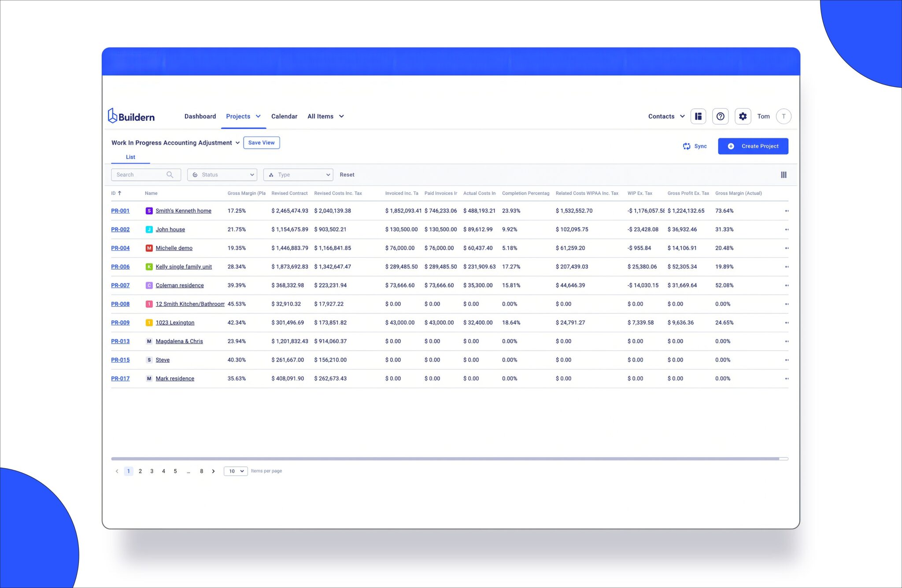Open the help question mark icon
902x588 pixels.
(x=721, y=116)
